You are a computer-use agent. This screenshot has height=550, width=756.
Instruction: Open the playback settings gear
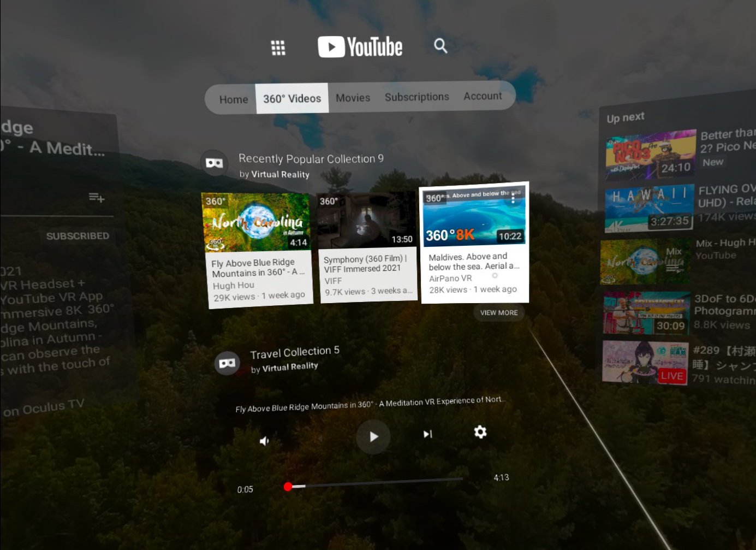[480, 432]
